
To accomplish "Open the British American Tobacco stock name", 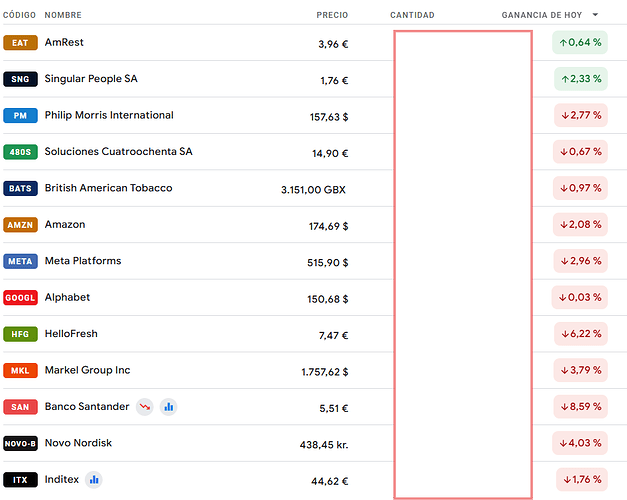I will point(108,188).
